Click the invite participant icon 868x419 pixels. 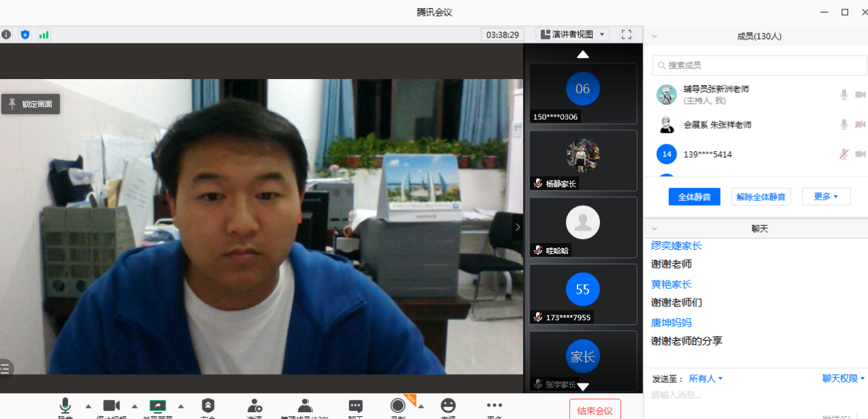click(254, 406)
